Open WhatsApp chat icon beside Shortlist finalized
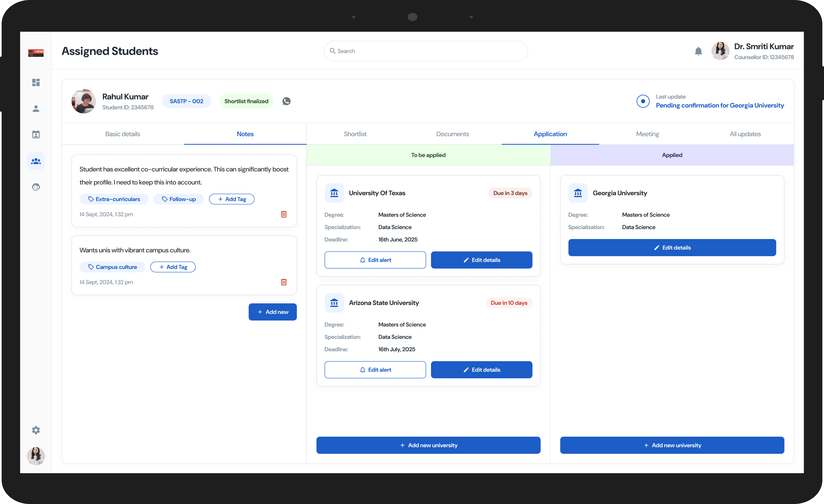Viewport: 824px width, 504px height. 286,101
